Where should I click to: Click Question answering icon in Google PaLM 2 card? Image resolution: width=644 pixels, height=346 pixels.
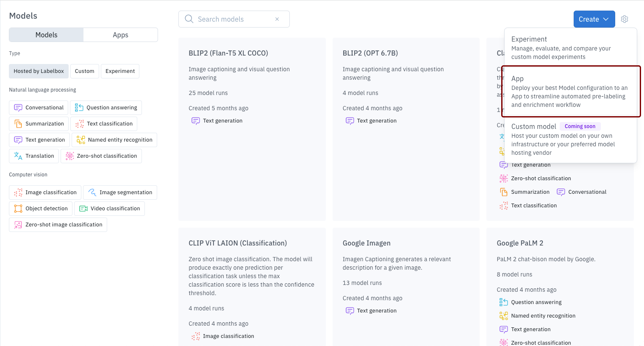click(504, 302)
